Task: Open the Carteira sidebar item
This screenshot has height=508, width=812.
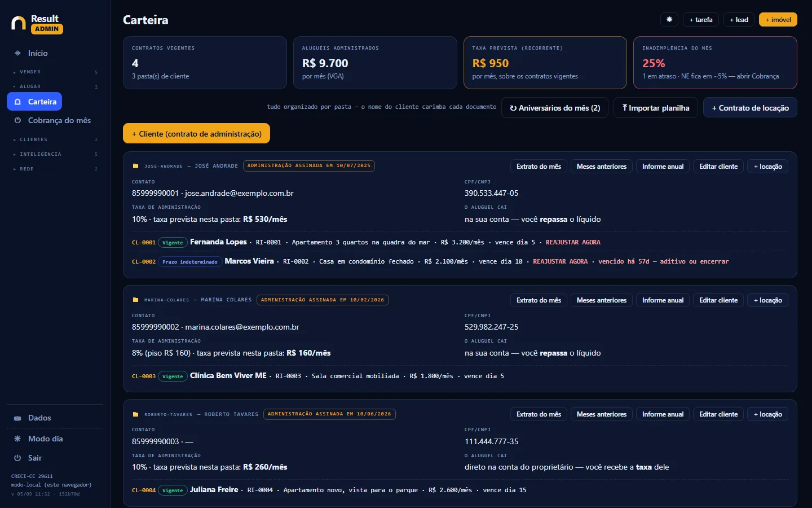Action: (34, 102)
